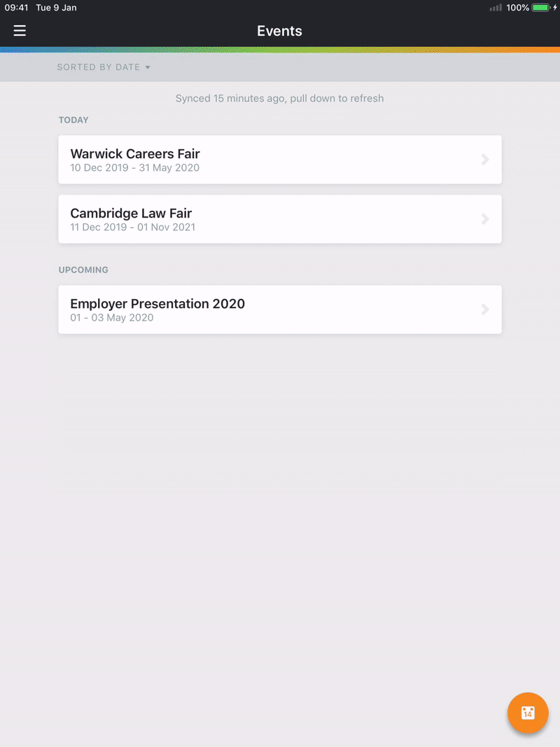The height and width of the screenshot is (747, 560).
Task: Click the Tue 9 Jan date text
Action: click(x=56, y=8)
